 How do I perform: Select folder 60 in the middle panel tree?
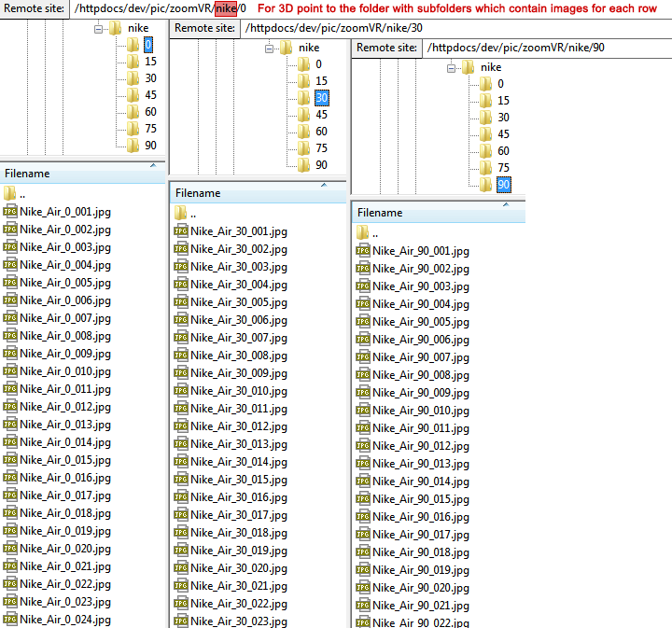321,131
